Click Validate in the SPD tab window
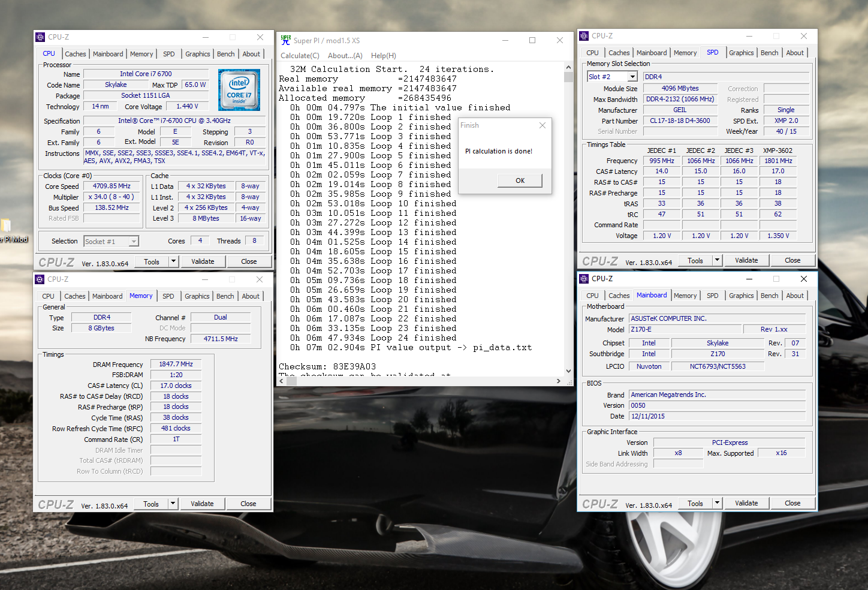The image size is (868, 590). (x=746, y=260)
